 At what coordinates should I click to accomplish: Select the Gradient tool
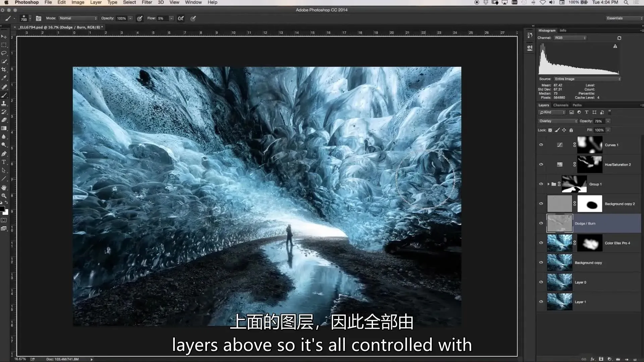pos(4,128)
